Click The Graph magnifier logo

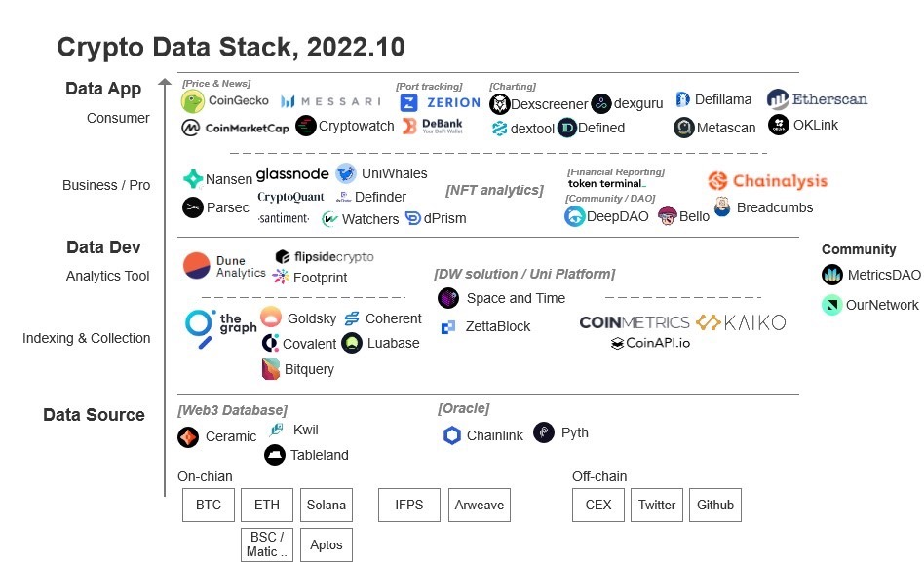pos(201,327)
